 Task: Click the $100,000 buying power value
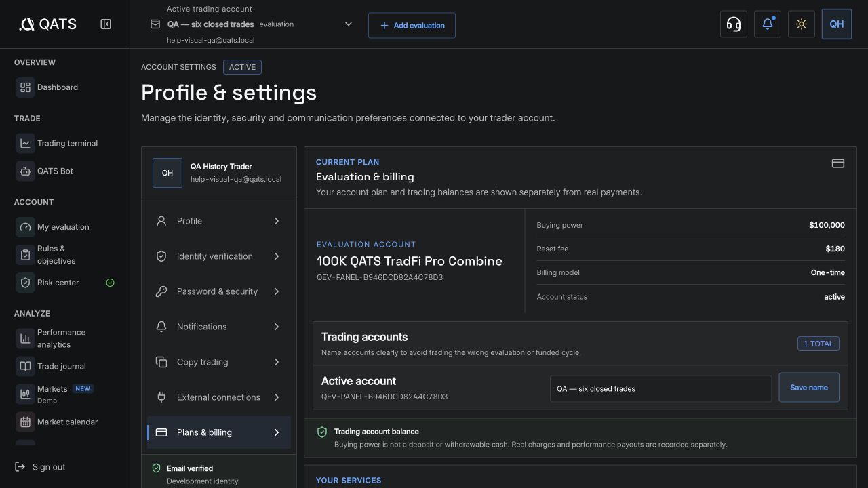(827, 225)
